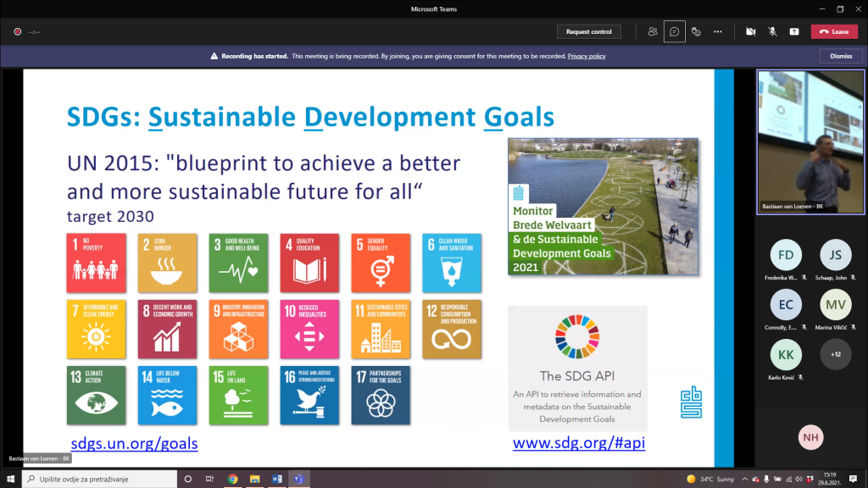Click the Marina Viličić MV avatar
This screenshot has width=868, height=488.
836,304
